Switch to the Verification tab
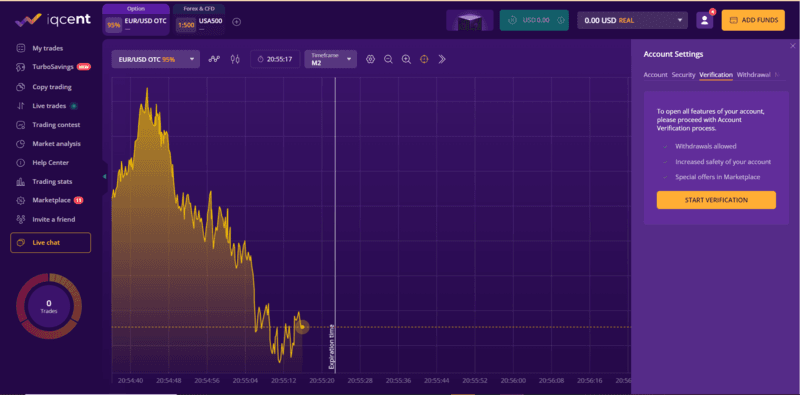This screenshot has height=395, width=800. point(716,75)
